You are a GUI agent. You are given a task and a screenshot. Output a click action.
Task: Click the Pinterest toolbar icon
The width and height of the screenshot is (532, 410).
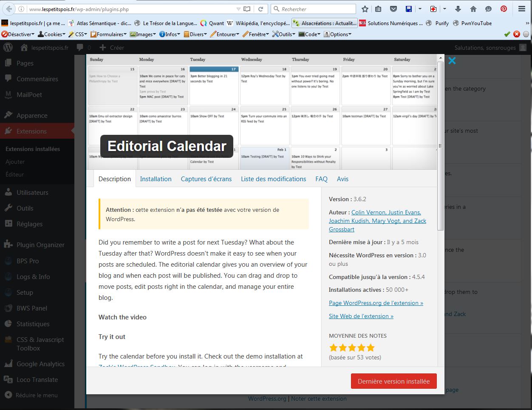(x=504, y=9)
